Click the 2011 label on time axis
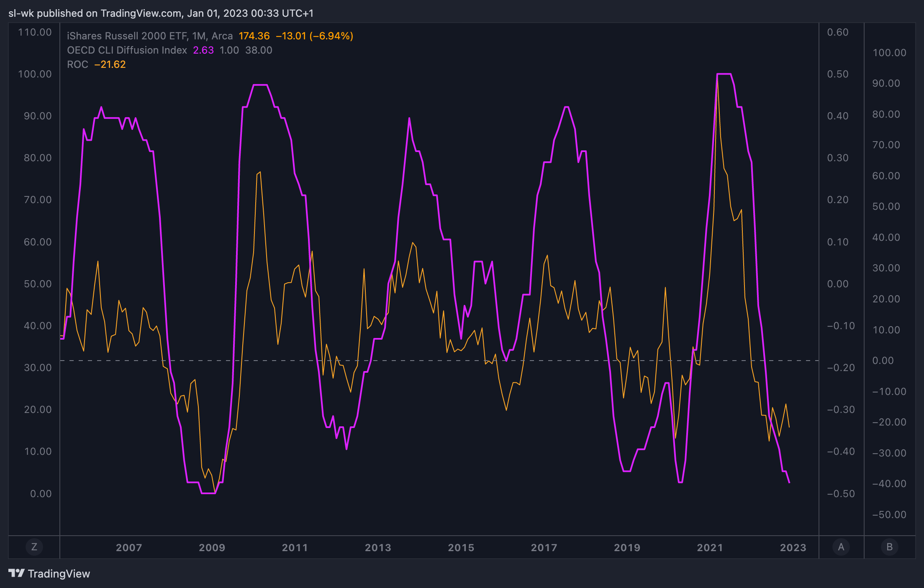The width and height of the screenshot is (924, 588). click(x=295, y=547)
